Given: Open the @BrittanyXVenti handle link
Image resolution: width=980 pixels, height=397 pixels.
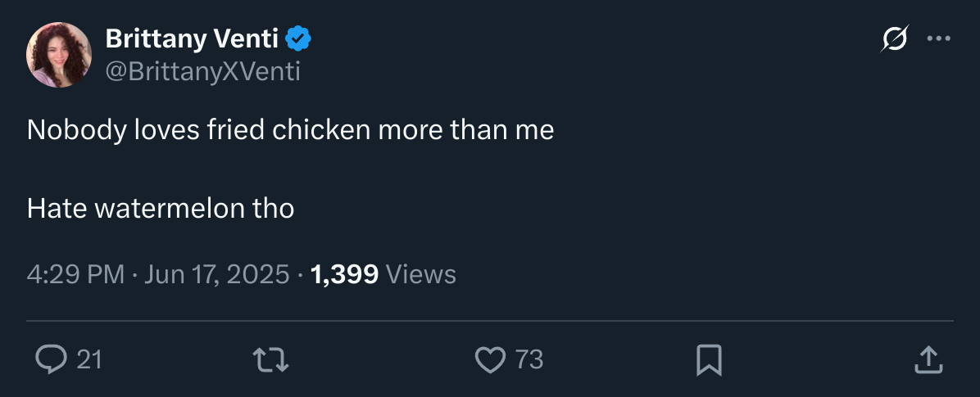Looking at the screenshot, I should tap(203, 72).
